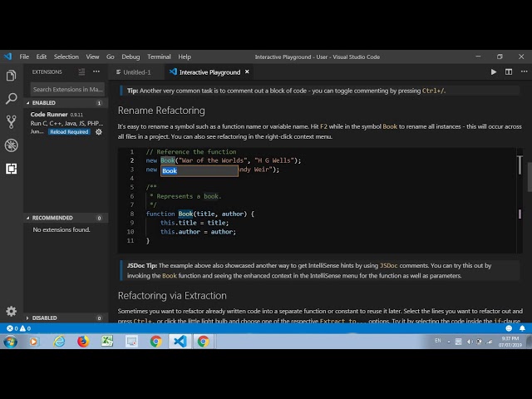Open the Manage gear in activity bar
The width and height of the screenshot is (532, 399).
pos(11,311)
